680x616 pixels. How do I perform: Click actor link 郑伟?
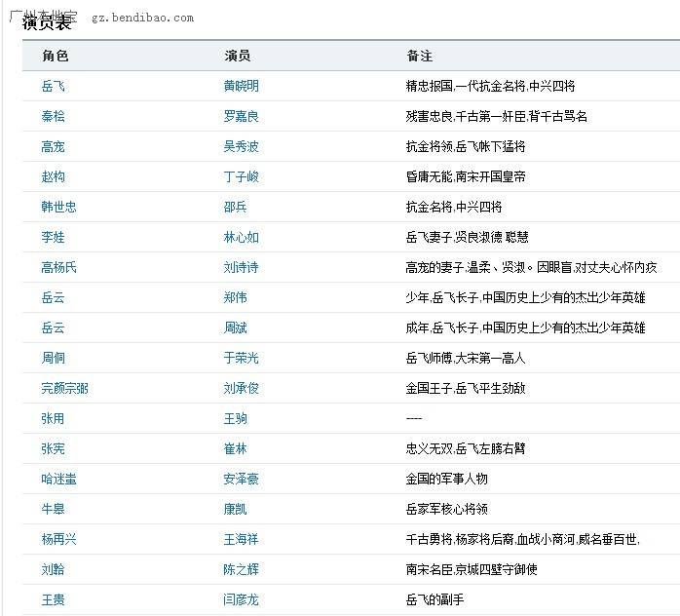click(235, 297)
